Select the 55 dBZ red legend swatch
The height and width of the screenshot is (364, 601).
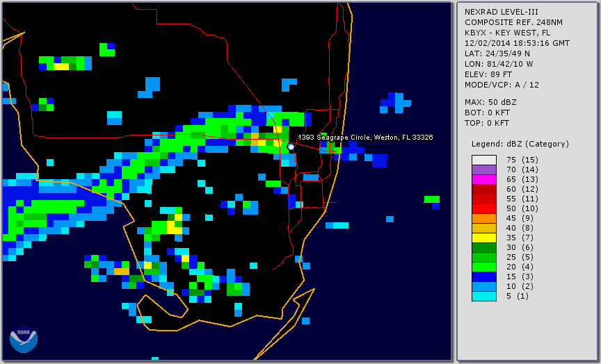click(x=484, y=199)
